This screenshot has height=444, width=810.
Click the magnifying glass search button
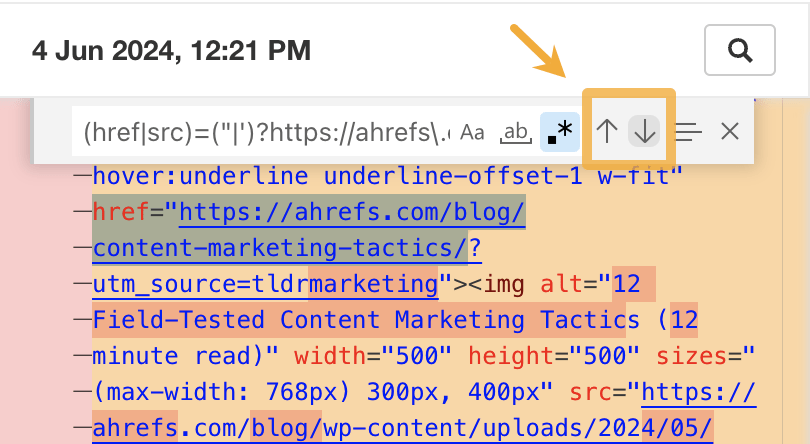point(740,49)
